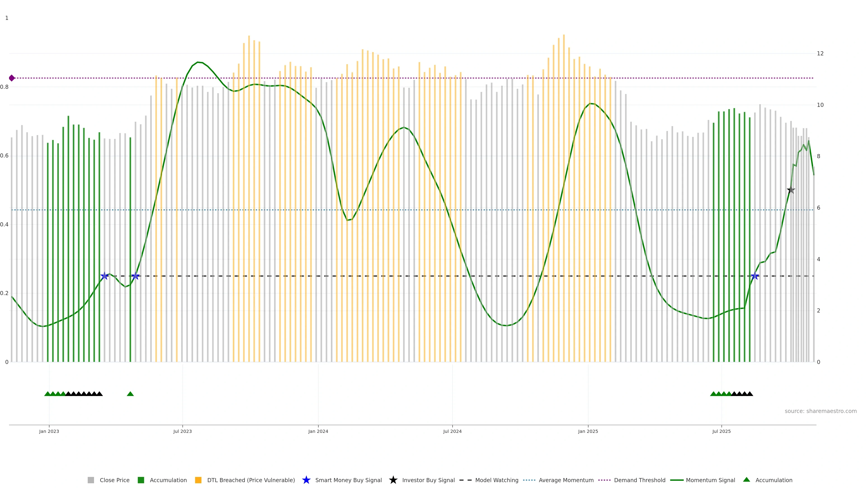Click the purple diamond Demand Threshold marker

(x=12, y=78)
